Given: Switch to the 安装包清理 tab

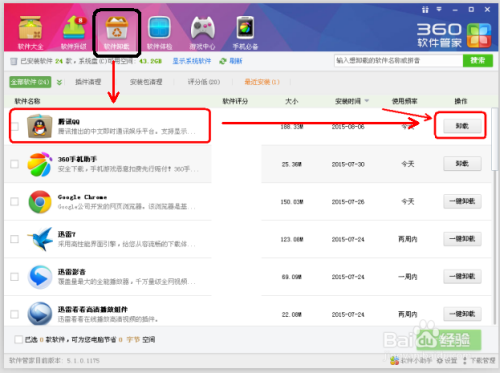Looking at the screenshot, I should tap(146, 82).
